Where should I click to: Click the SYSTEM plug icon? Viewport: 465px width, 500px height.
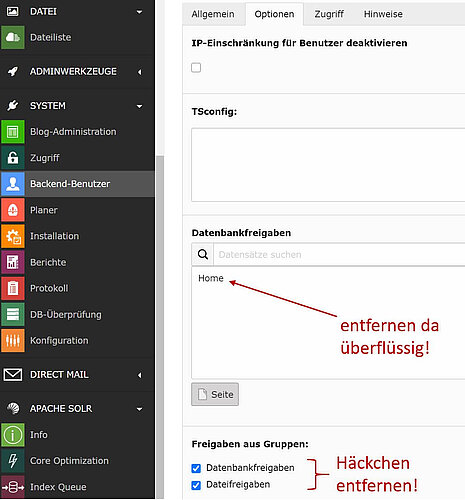(x=13, y=106)
